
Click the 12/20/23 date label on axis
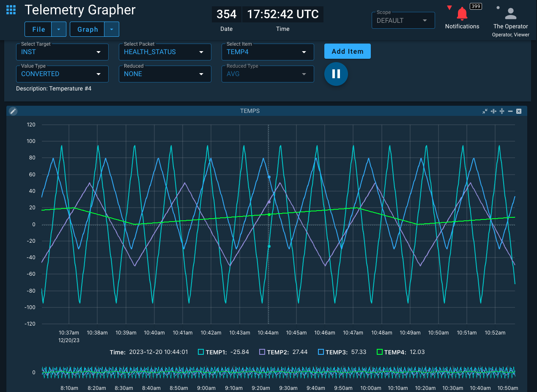coord(69,340)
